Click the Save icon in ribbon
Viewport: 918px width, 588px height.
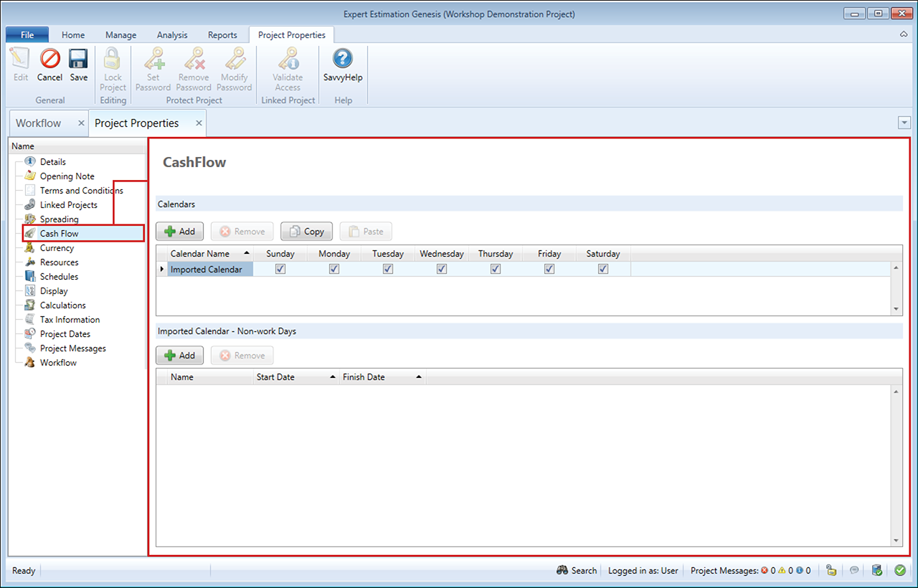78,65
